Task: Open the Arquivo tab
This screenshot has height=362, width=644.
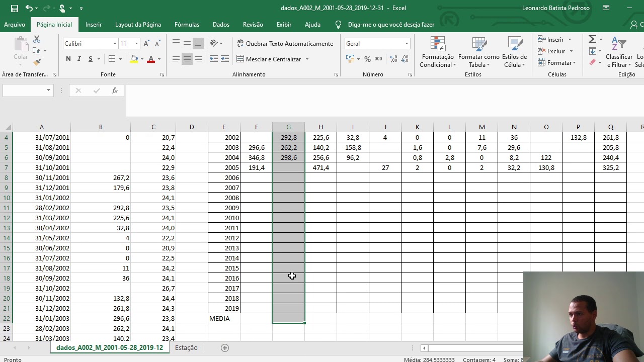Action: [15, 25]
